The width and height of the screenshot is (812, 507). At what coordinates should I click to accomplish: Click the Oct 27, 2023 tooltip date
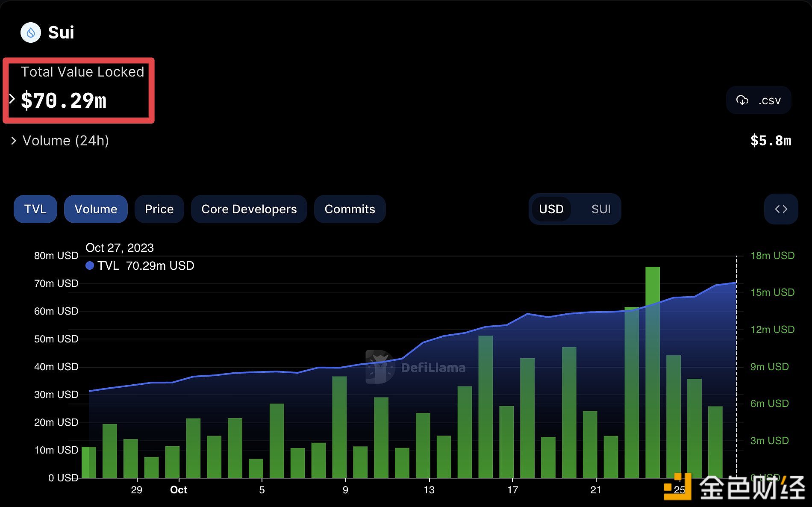[x=120, y=248]
